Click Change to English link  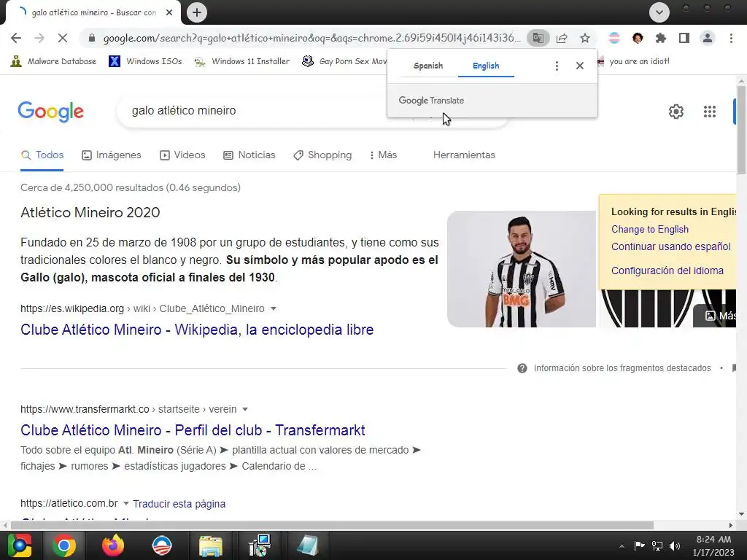(x=650, y=230)
